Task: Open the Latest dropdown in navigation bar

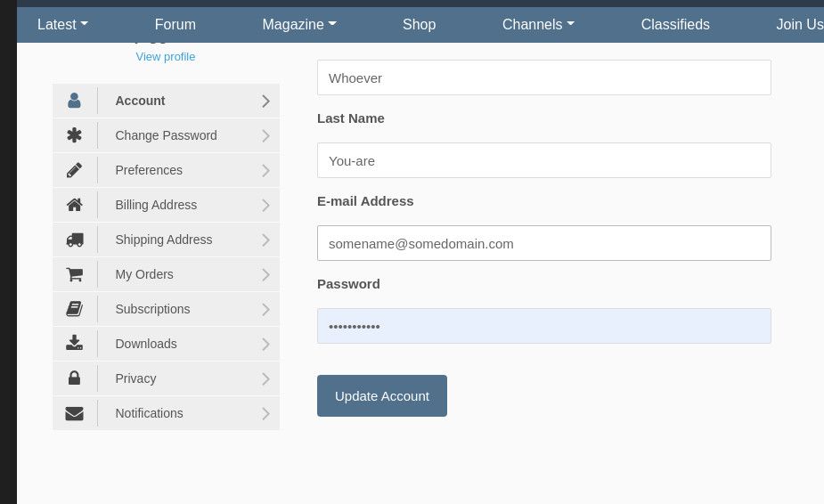Action: [62, 25]
